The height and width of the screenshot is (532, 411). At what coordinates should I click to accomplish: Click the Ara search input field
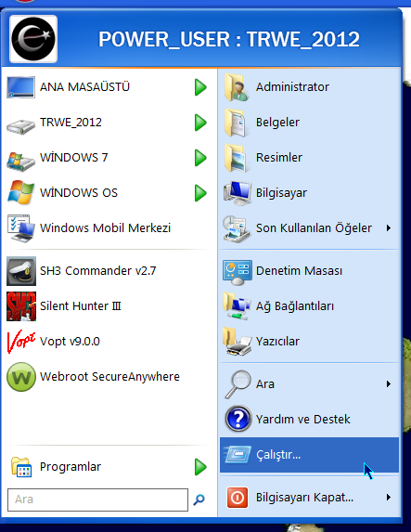tap(97, 500)
